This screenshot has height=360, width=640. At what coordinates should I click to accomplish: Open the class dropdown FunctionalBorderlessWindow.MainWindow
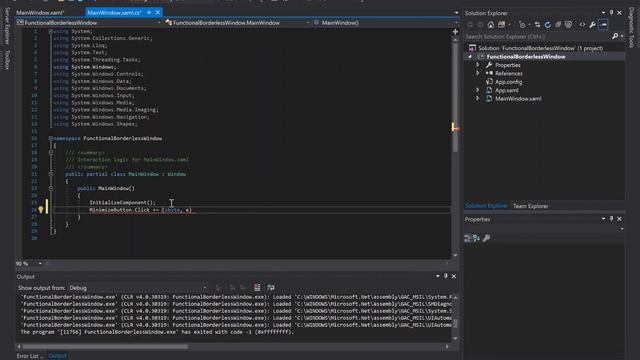(237, 23)
